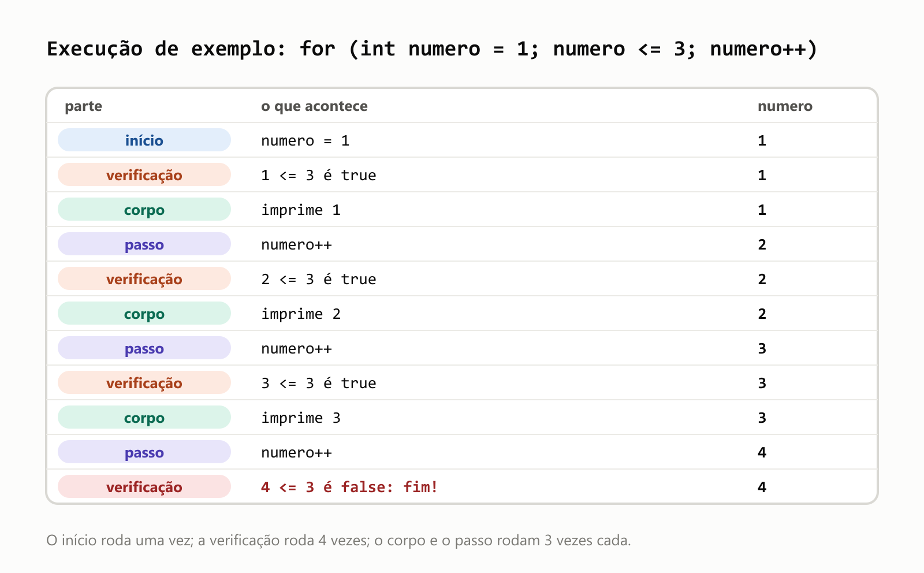Select the "passo" pill in the row with numero 4
This screenshot has width=924, height=573.
[x=144, y=452]
